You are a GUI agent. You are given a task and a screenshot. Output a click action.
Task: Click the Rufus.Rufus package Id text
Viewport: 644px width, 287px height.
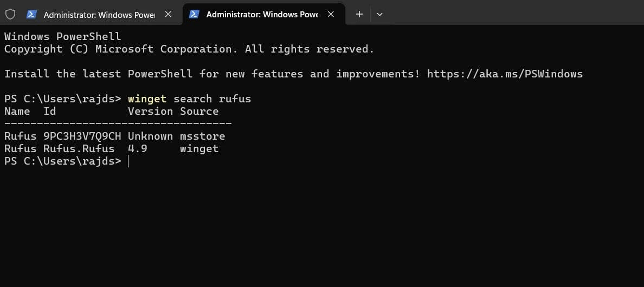pyautogui.click(x=79, y=148)
